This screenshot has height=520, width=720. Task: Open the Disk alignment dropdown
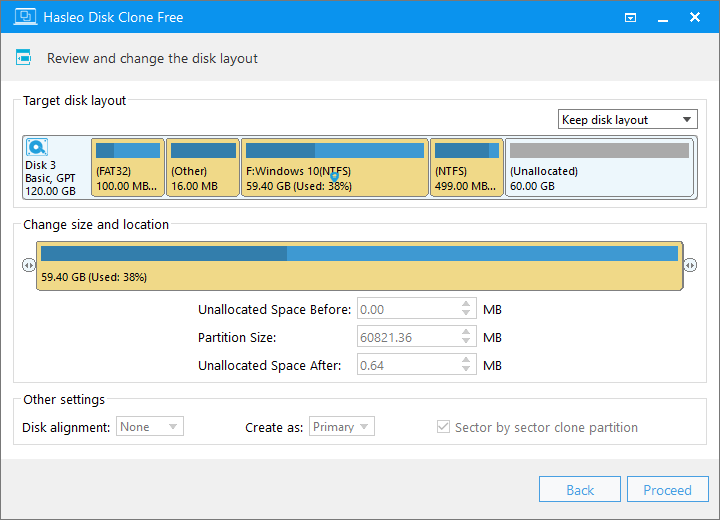click(150, 426)
